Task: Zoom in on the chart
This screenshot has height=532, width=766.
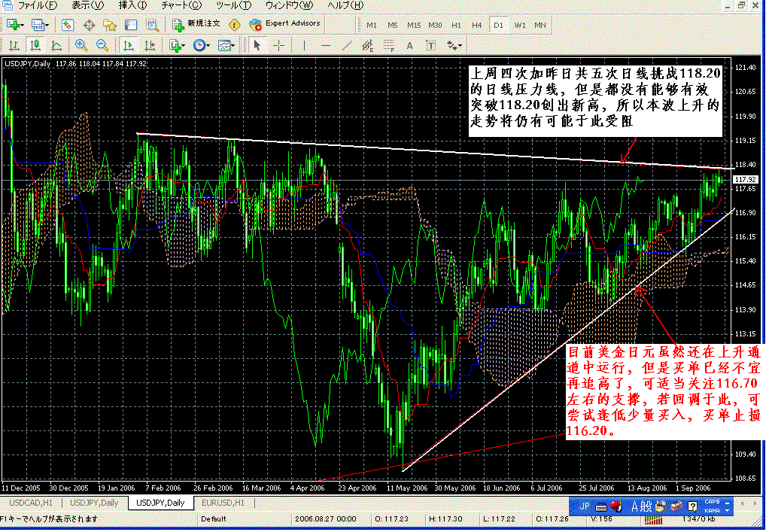Action: click(81, 45)
